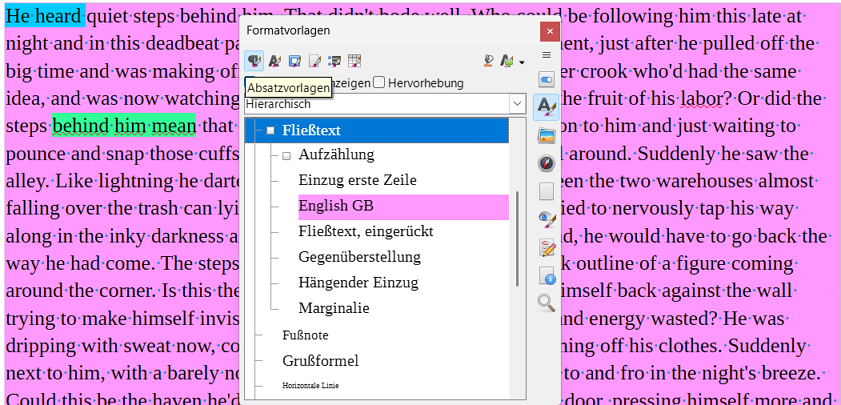Open the Properties deck in sidebar
This screenshot has height=405, width=841.
click(546, 80)
